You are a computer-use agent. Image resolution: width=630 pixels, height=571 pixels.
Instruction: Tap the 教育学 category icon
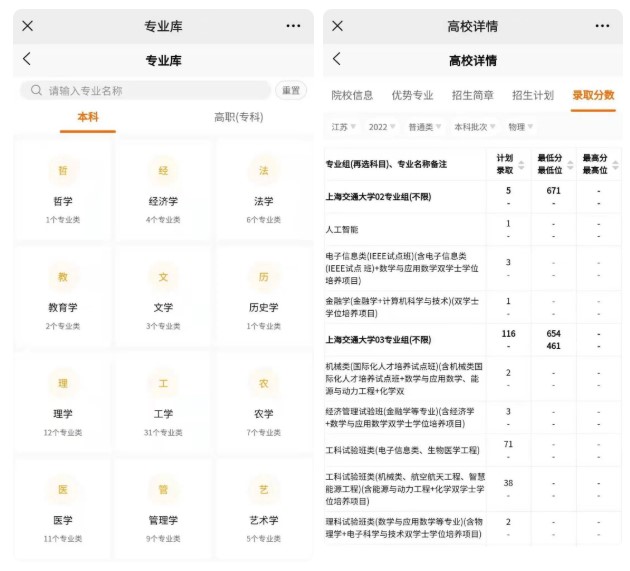click(x=63, y=276)
